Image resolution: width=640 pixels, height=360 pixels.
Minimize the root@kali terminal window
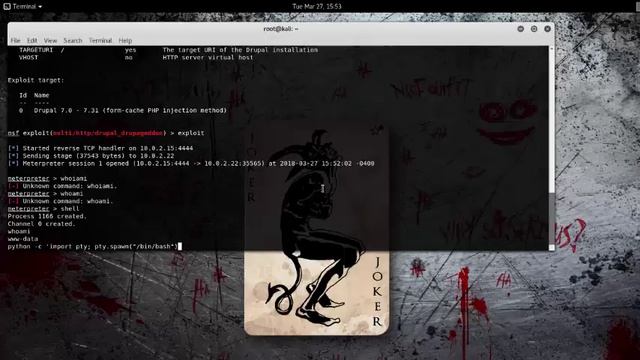[520, 29]
